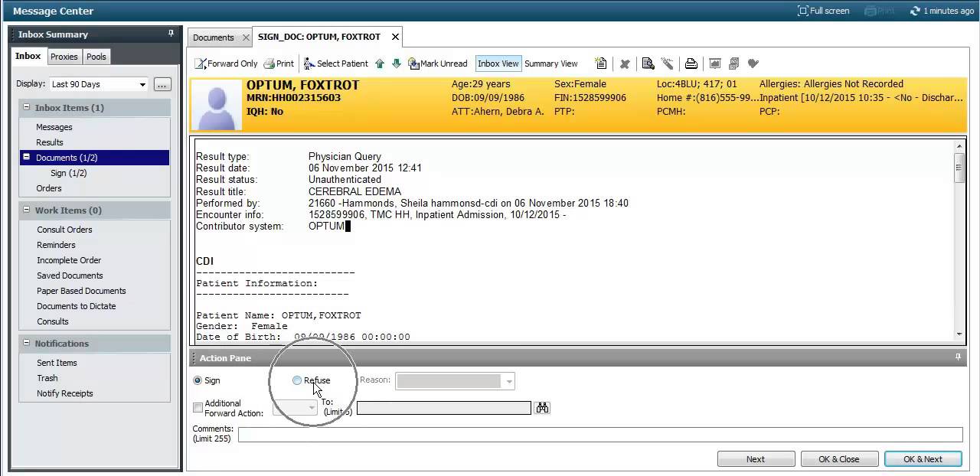Collapse the Notifications section
Image resolution: width=980 pixels, height=476 pixels.
pyautogui.click(x=26, y=344)
